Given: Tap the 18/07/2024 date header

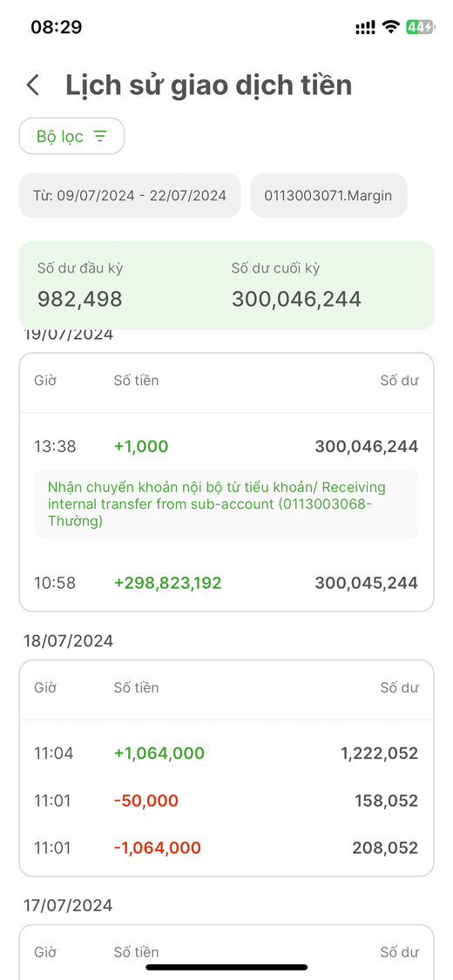Looking at the screenshot, I should pyautogui.click(x=69, y=640).
